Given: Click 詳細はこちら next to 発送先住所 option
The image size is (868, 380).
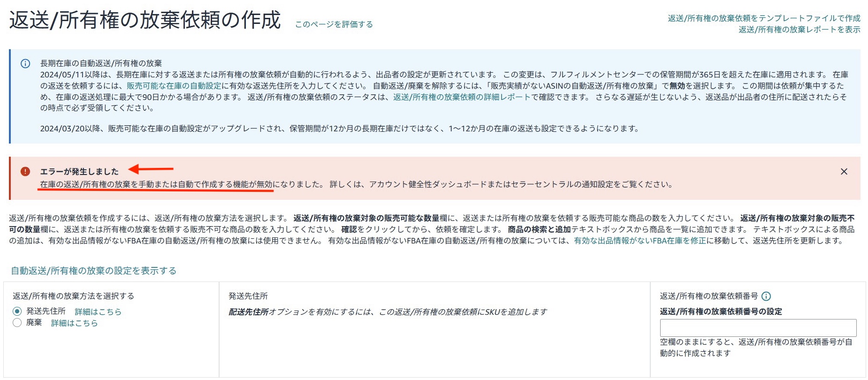Looking at the screenshot, I should (x=98, y=312).
